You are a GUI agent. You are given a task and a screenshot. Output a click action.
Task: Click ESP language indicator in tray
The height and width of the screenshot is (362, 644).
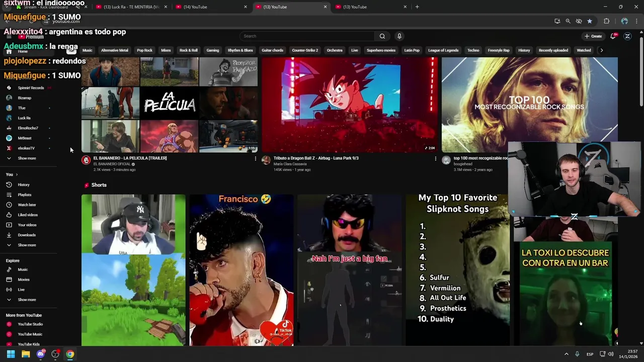tap(590, 354)
